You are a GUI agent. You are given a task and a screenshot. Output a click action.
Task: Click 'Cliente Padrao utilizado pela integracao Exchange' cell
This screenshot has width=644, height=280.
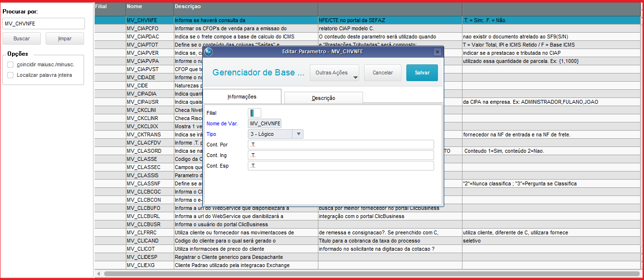pyautogui.click(x=246, y=265)
